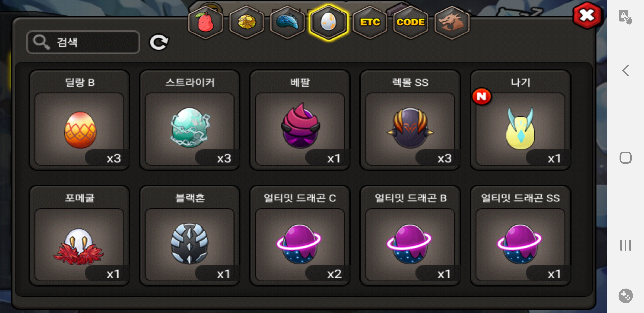Open the CODE category tab
644x313 pixels.
(411, 22)
